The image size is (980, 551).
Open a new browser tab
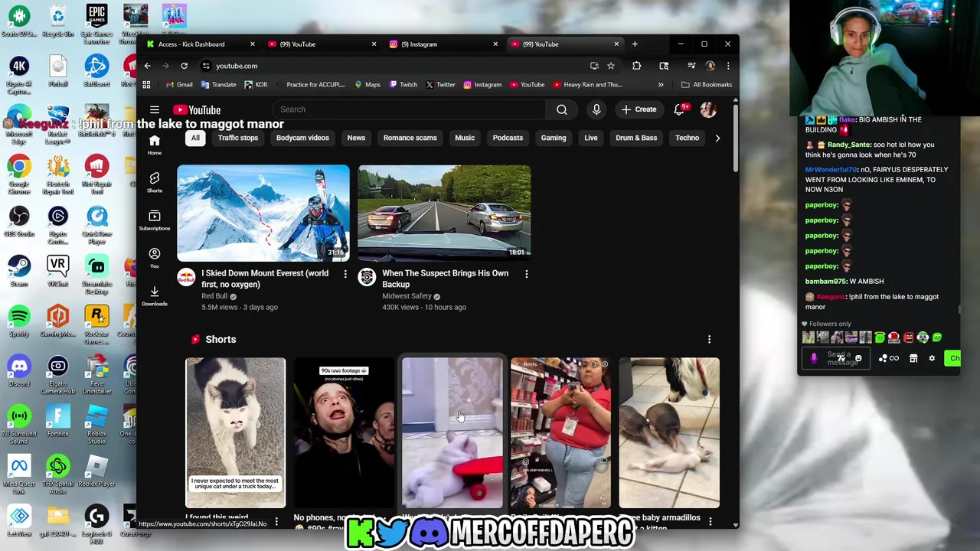click(635, 44)
